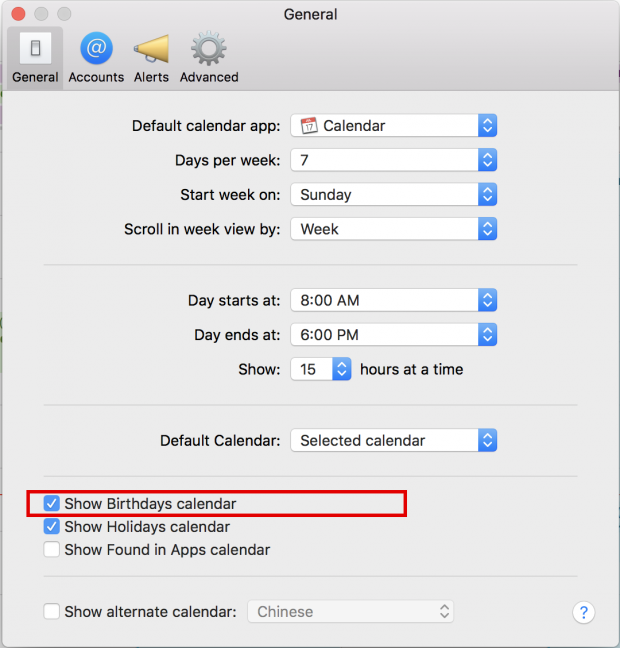Open the Scroll in week view by dropdown
Screen dimensions: 620x648
[x=393, y=229]
